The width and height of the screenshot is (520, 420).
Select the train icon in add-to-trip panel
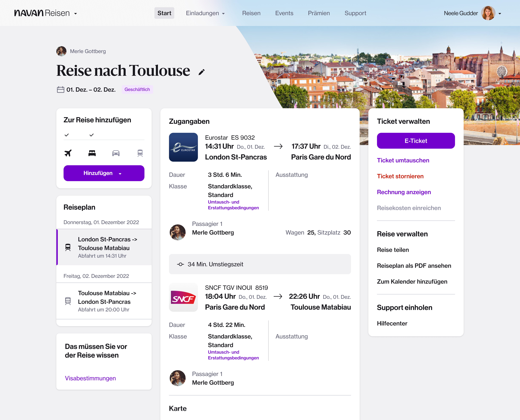pos(140,153)
